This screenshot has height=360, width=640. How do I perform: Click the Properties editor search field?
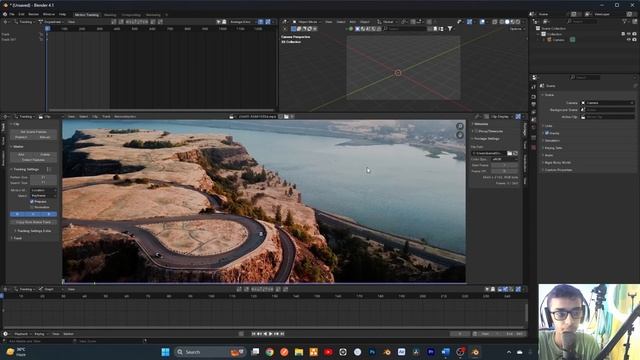585,77
